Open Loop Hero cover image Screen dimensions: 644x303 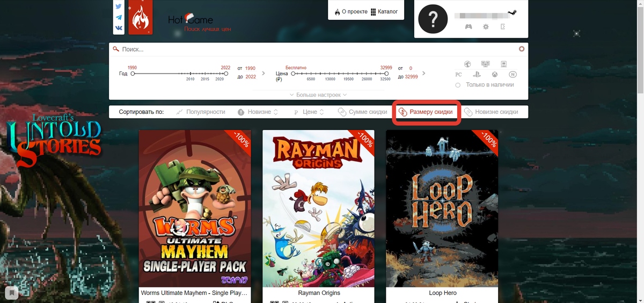(x=442, y=208)
